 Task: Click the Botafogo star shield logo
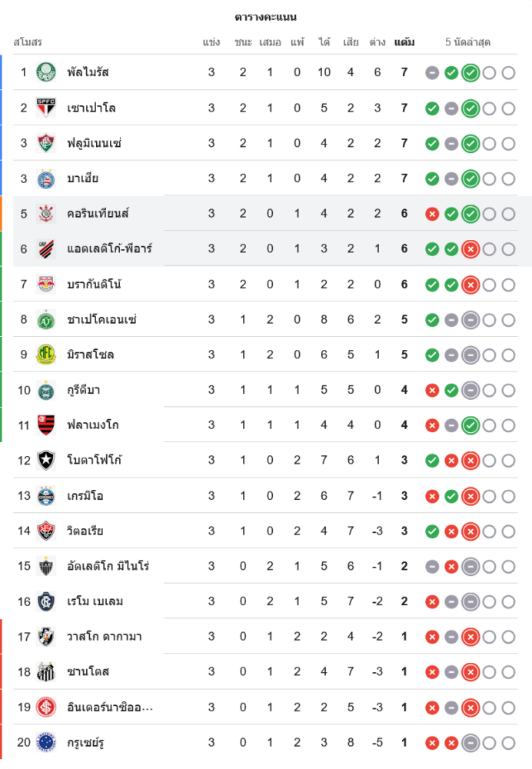pyautogui.click(x=46, y=461)
